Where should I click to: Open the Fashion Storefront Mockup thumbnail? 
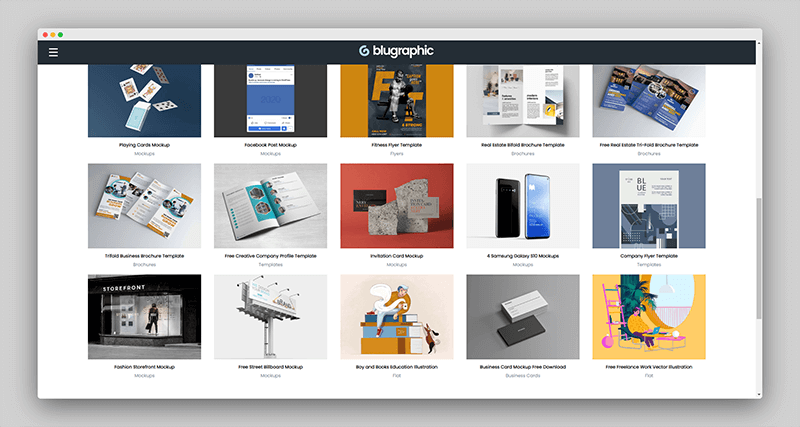pos(144,316)
